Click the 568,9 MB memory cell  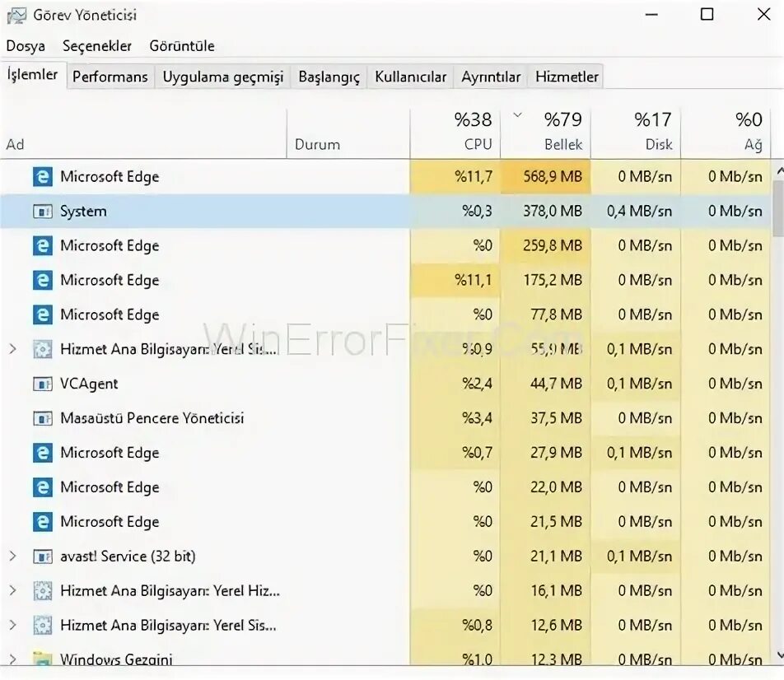click(545, 176)
